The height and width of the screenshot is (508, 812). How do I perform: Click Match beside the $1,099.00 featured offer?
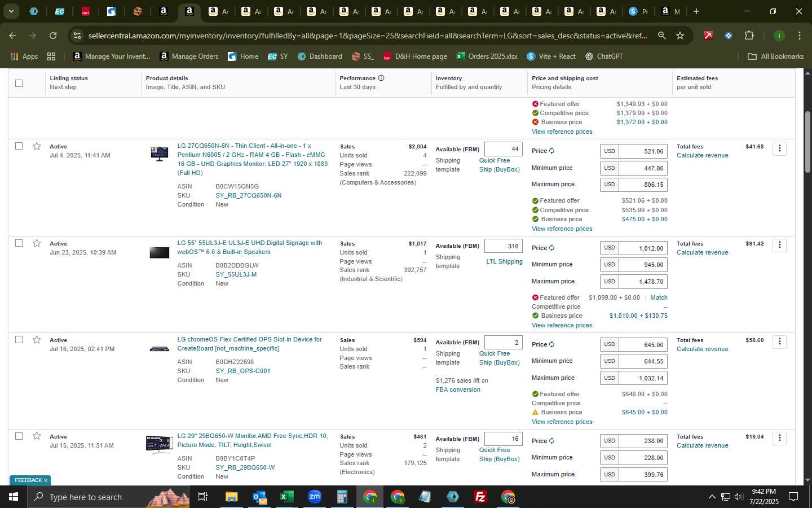click(659, 297)
